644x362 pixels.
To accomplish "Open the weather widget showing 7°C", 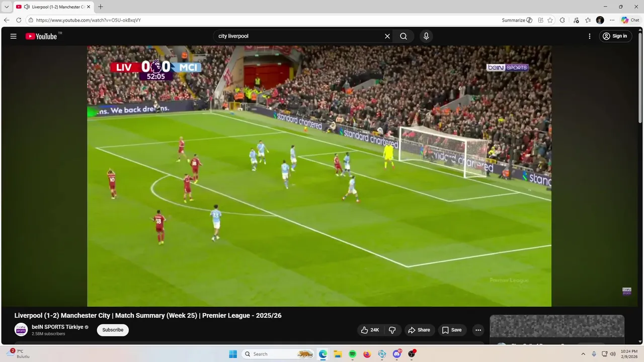I will tap(18, 353).
